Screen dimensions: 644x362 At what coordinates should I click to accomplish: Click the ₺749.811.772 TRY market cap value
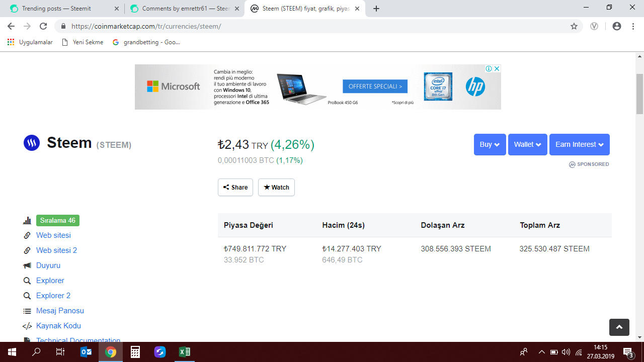(x=255, y=249)
